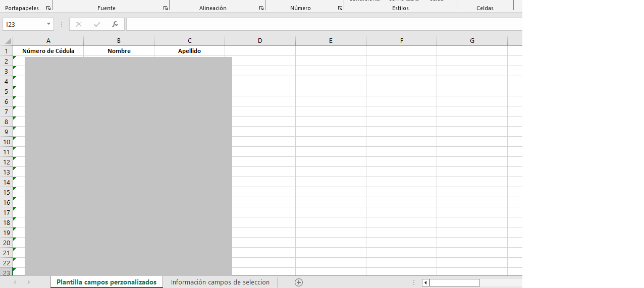This screenshot has height=288, width=644.
Task: Select column B header
Action: [119, 41]
